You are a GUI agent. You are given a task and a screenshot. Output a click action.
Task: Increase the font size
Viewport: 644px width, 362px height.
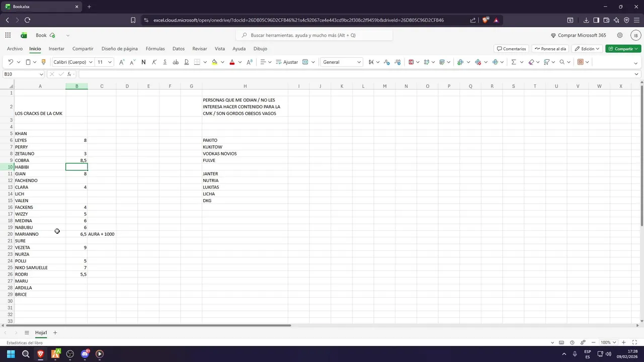(121, 62)
